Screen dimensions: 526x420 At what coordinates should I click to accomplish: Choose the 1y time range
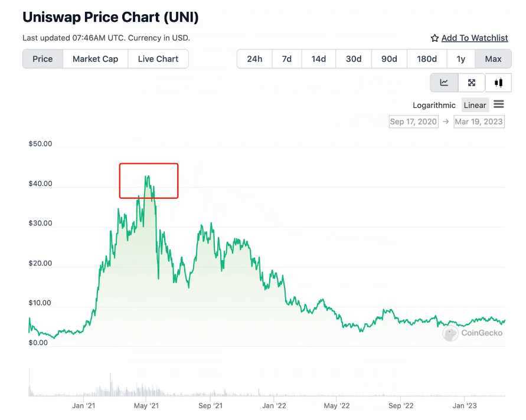[x=460, y=59]
